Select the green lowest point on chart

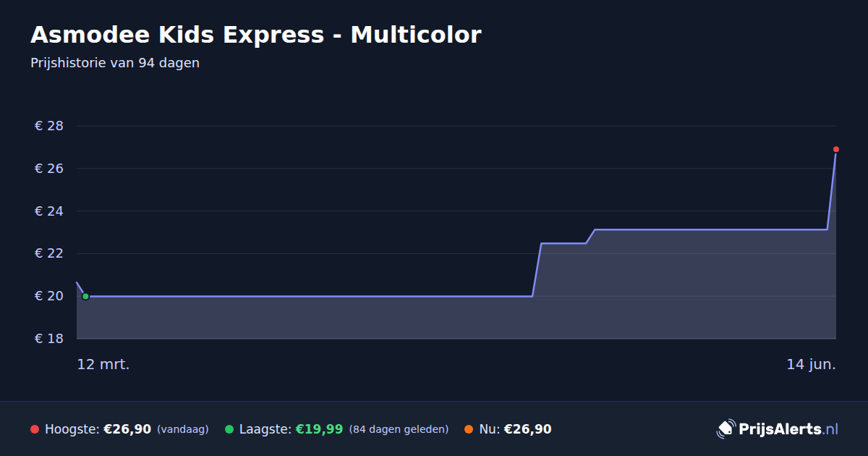point(85,296)
